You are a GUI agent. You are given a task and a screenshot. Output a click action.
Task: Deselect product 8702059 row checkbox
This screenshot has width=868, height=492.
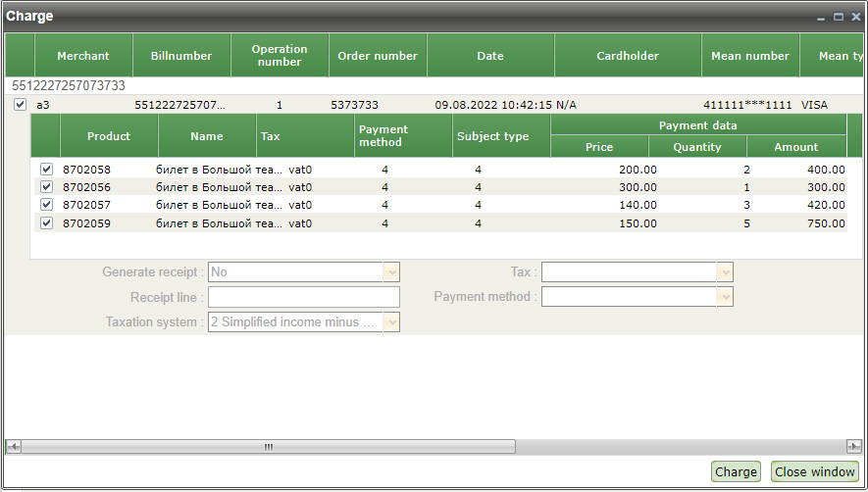coord(46,223)
